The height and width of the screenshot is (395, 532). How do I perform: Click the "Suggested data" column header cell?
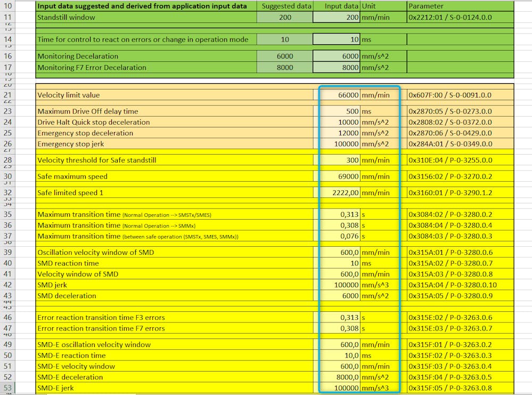[x=285, y=6]
